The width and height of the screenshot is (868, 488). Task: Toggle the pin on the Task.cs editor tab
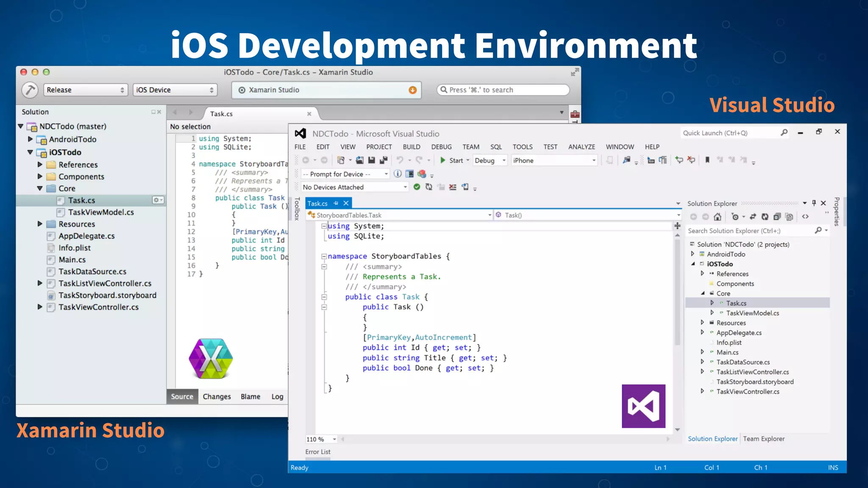(x=336, y=203)
